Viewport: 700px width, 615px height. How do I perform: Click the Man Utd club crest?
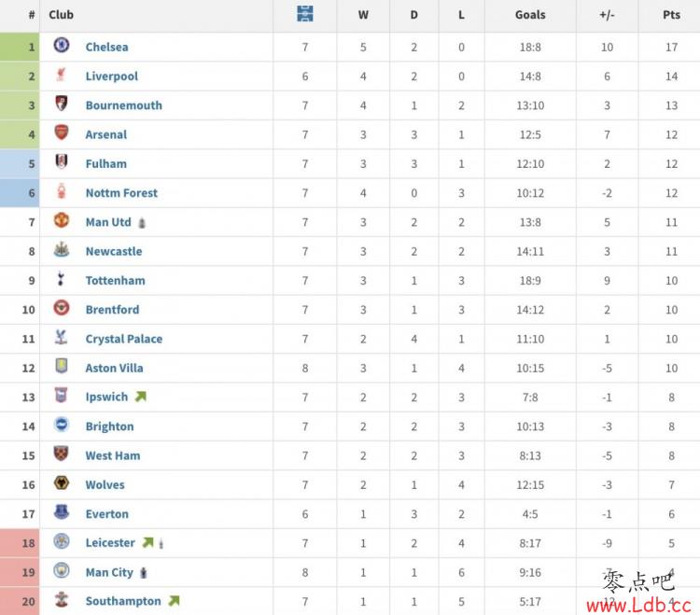point(62,220)
